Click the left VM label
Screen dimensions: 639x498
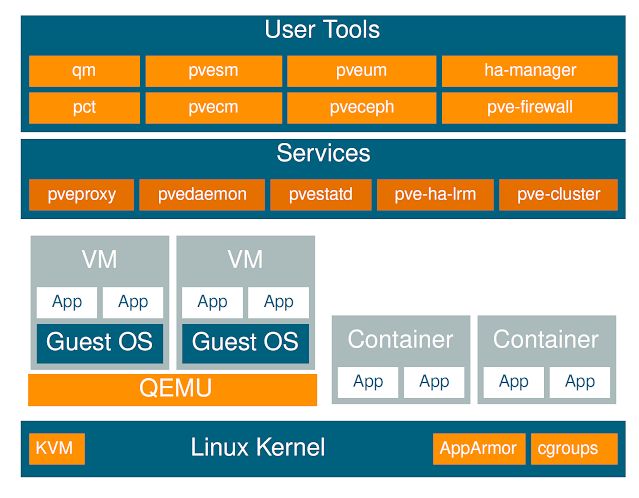click(99, 259)
